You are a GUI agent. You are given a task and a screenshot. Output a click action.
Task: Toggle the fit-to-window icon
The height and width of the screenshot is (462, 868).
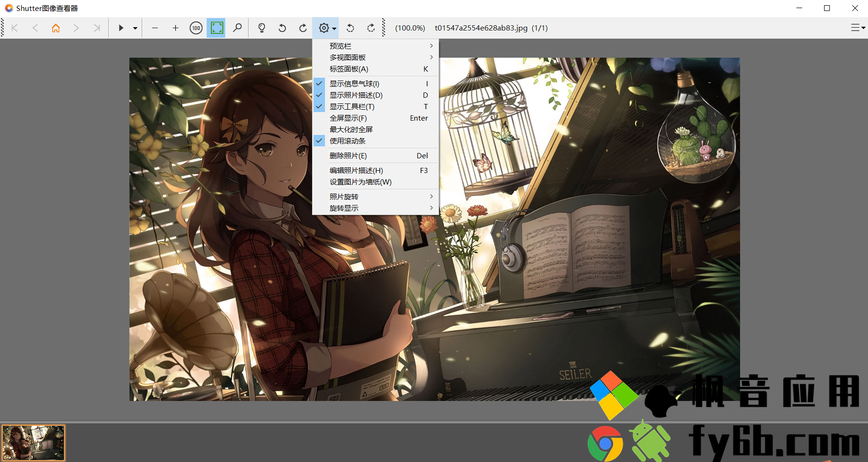click(217, 28)
